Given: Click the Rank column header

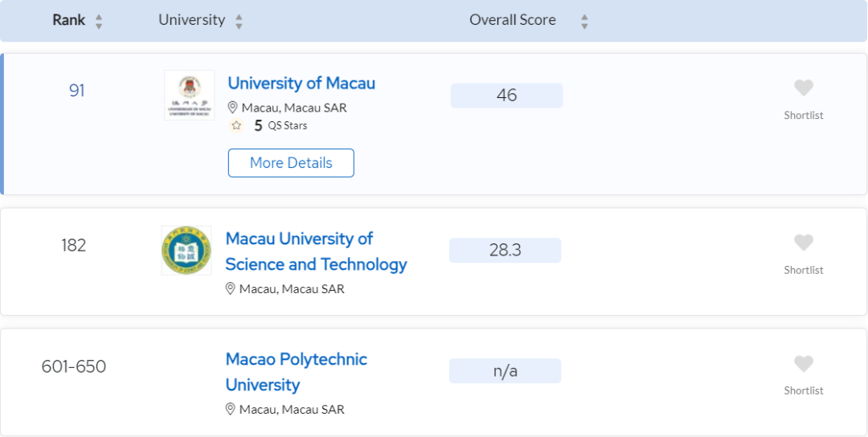Looking at the screenshot, I should click(x=68, y=20).
